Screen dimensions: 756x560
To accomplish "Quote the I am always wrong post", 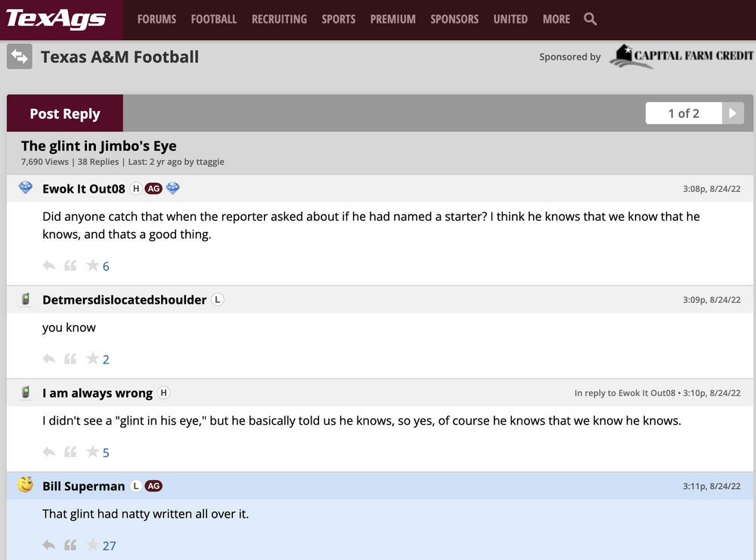I will coord(70,452).
